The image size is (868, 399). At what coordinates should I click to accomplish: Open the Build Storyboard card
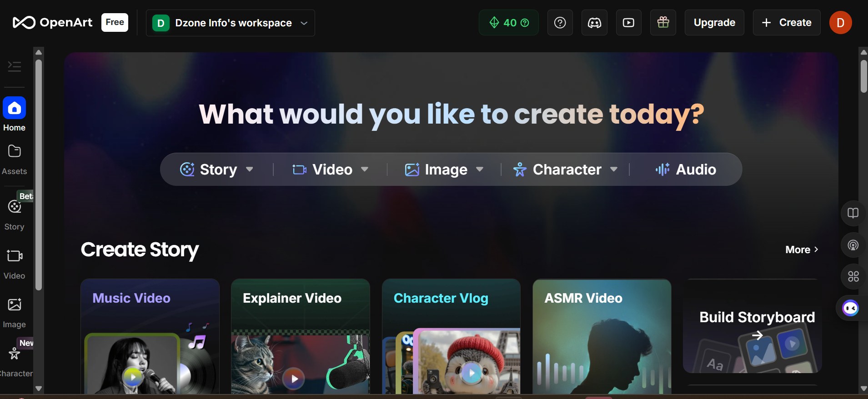coord(752,326)
